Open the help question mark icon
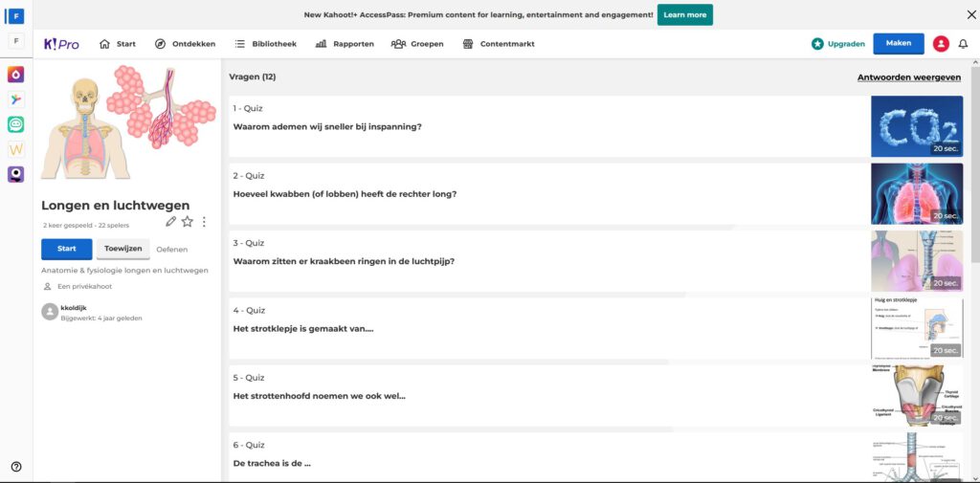The height and width of the screenshot is (483, 980). [16, 467]
